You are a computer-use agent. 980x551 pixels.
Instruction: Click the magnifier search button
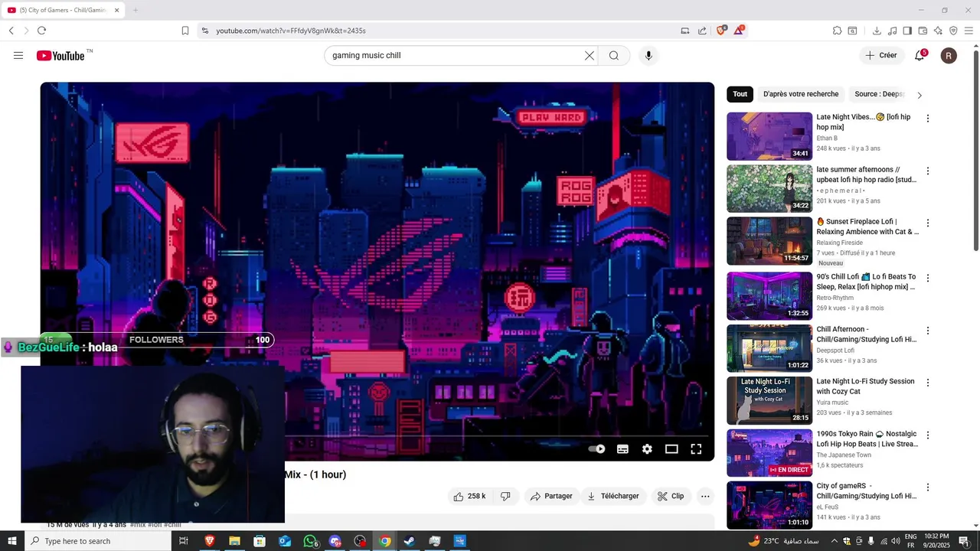(x=614, y=55)
